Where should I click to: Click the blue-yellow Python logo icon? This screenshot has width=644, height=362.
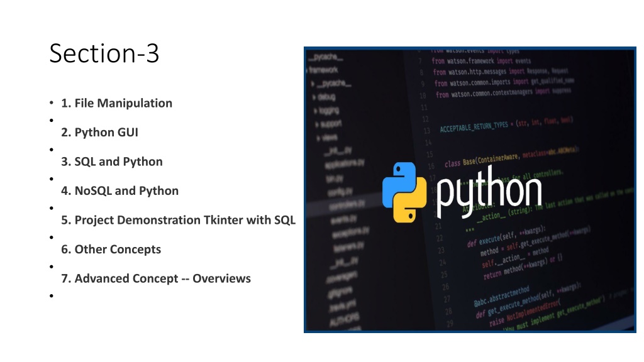404,192
